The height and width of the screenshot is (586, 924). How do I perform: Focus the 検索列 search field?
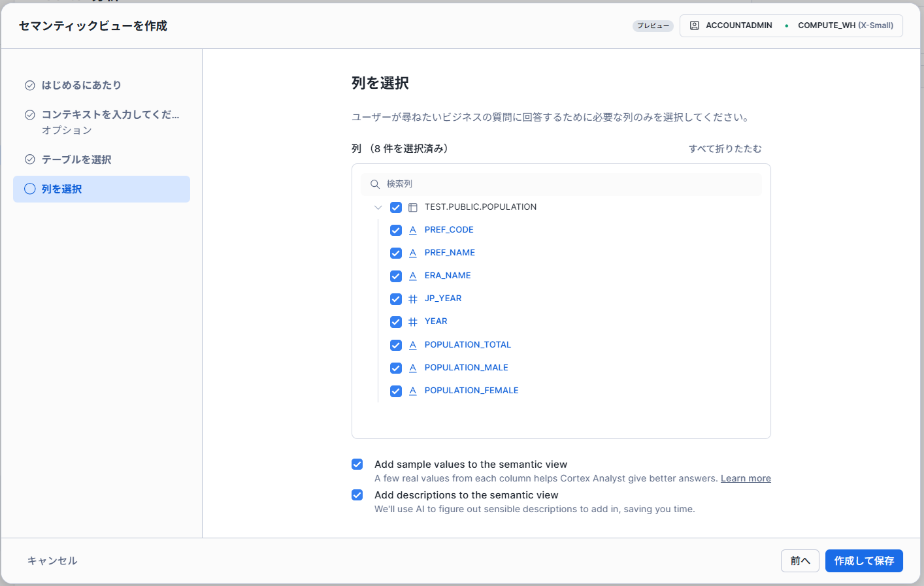click(561, 184)
